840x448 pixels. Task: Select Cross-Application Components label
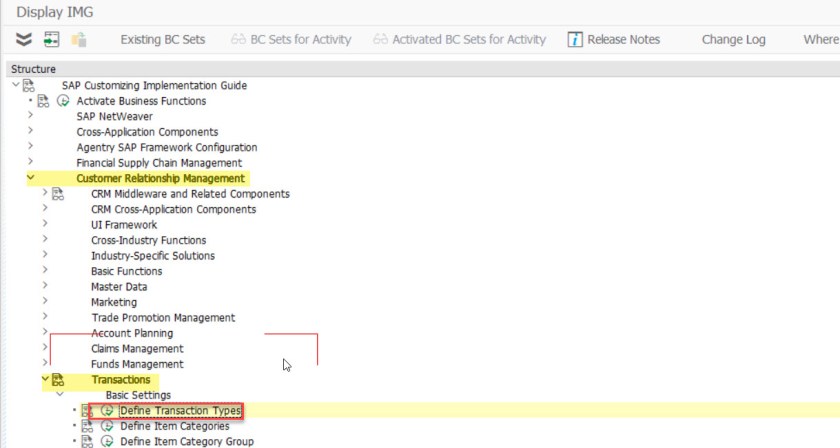[x=147, y=132]
